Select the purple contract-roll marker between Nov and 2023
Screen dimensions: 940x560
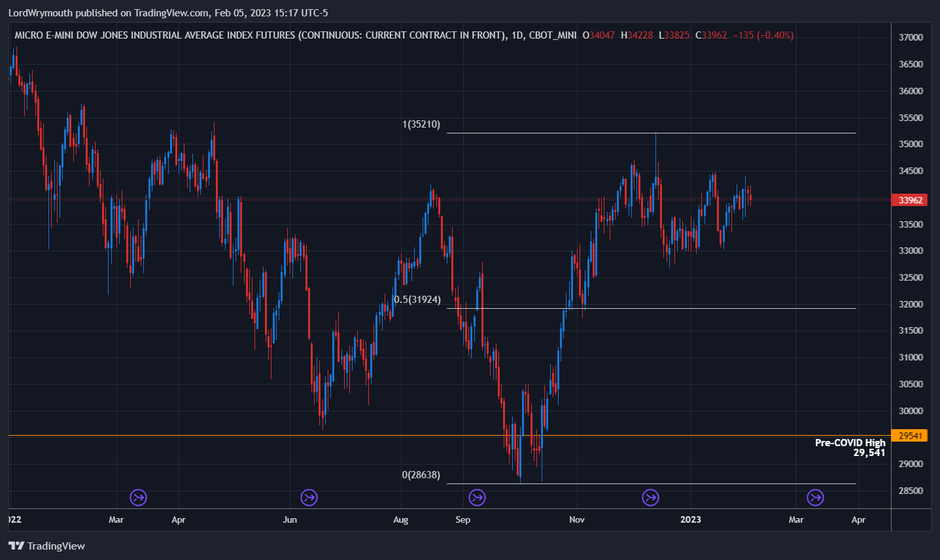click(650, 498)
